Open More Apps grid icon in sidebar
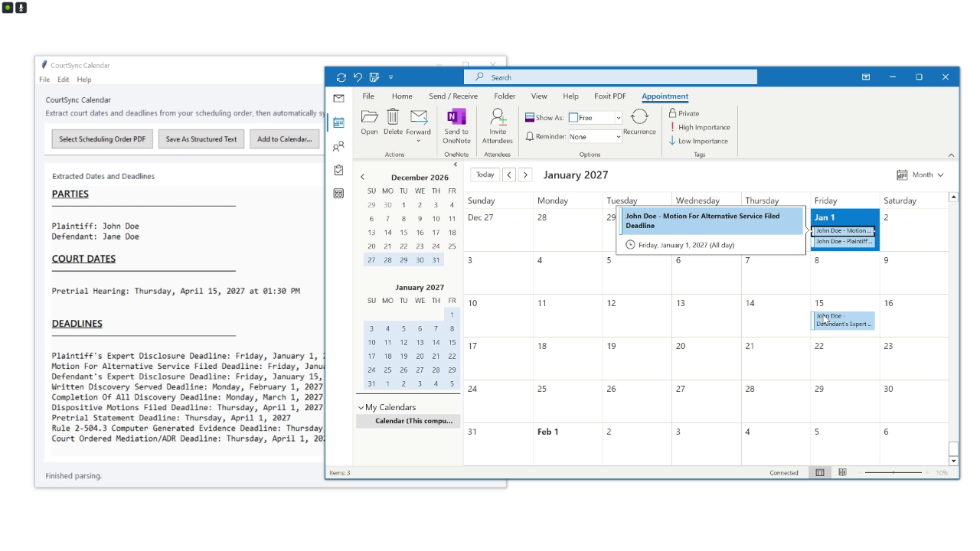The width and height of the screenshot is (980, 551). pyautogui.click(x=338, y=194)
